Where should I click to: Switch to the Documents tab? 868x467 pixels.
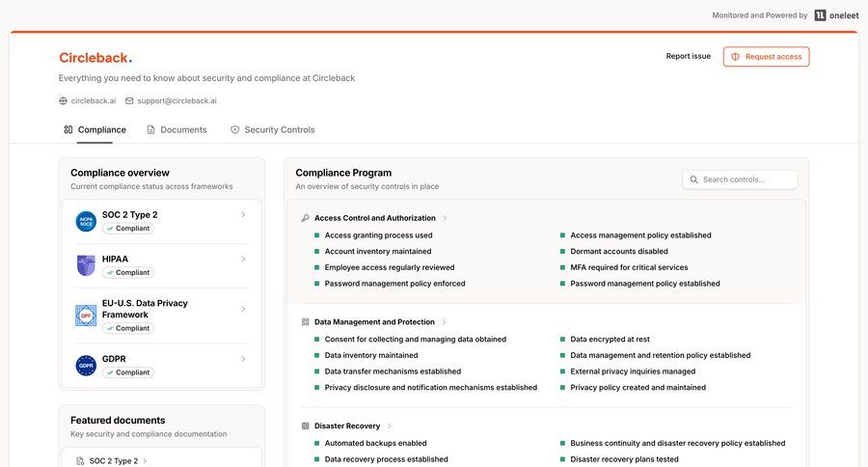pyautogui.click(x=176, y=129)
